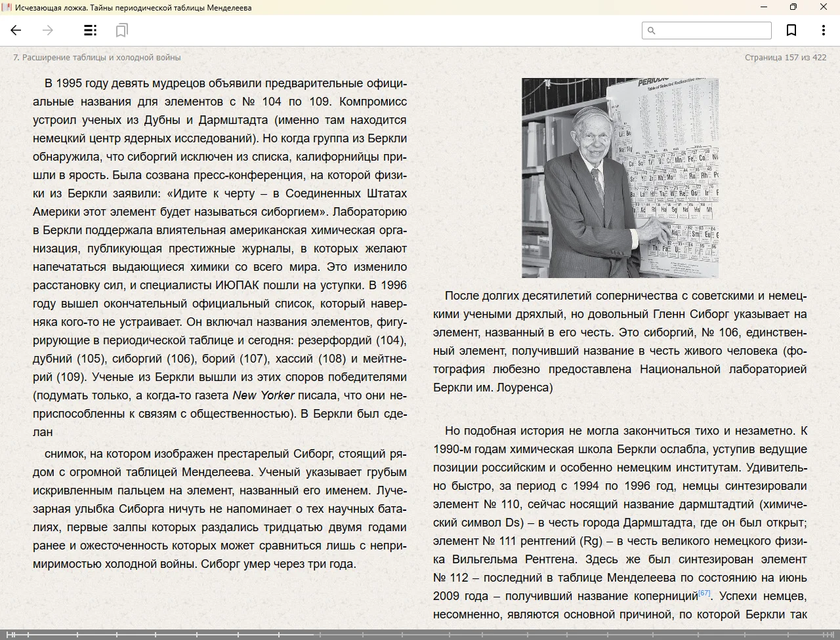Click the magnifier icon in search box

652,31
